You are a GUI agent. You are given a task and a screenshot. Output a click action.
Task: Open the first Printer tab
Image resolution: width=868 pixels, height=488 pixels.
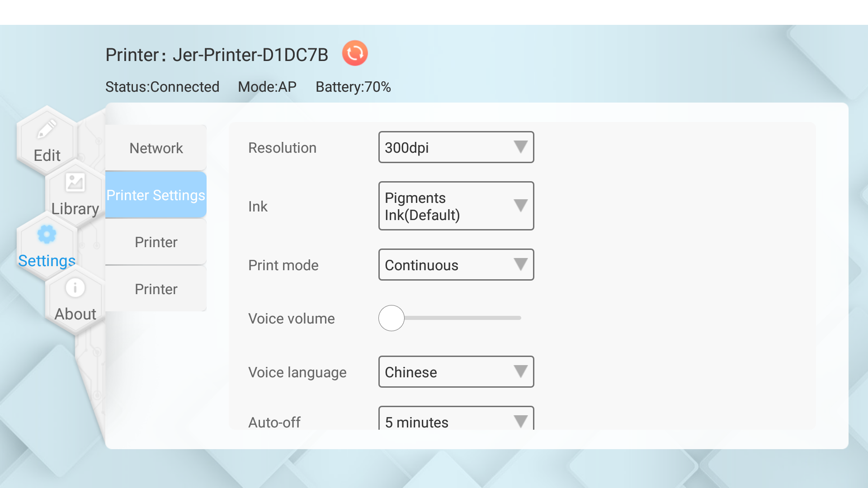(156, 242)
